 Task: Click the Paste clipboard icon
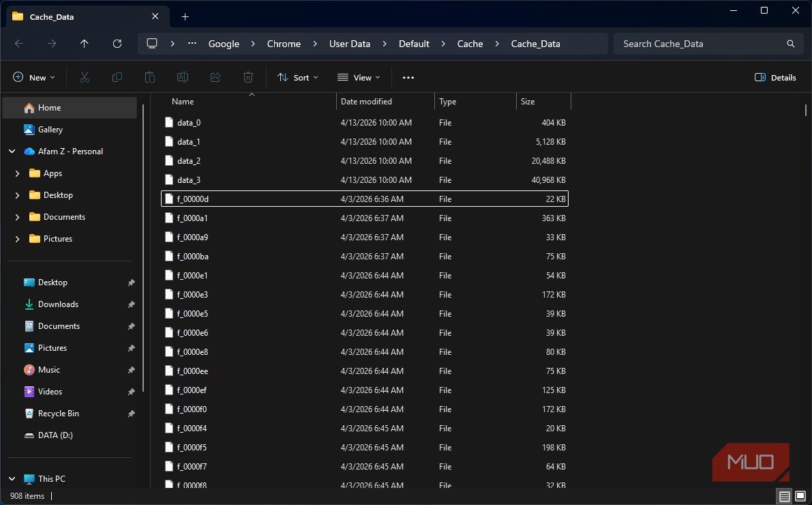[150, 77]
